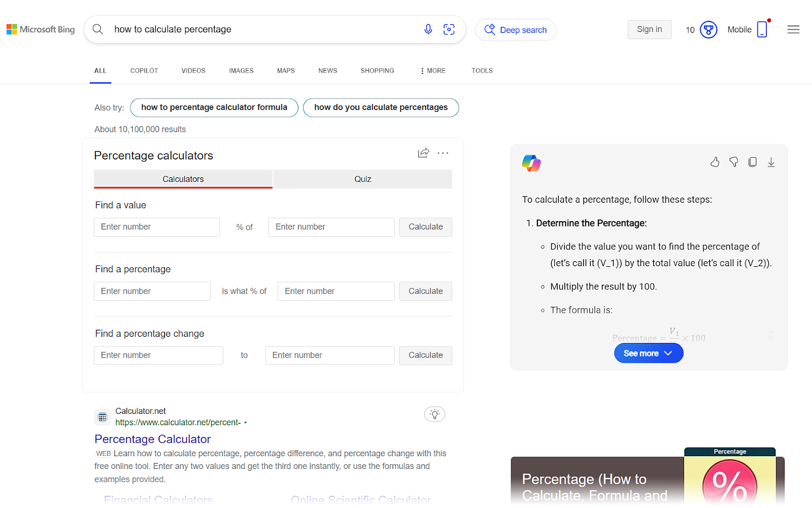Download the Copilot answer via the download icon
This screenshot has height=508, width=812.
[x=771, y=162]
